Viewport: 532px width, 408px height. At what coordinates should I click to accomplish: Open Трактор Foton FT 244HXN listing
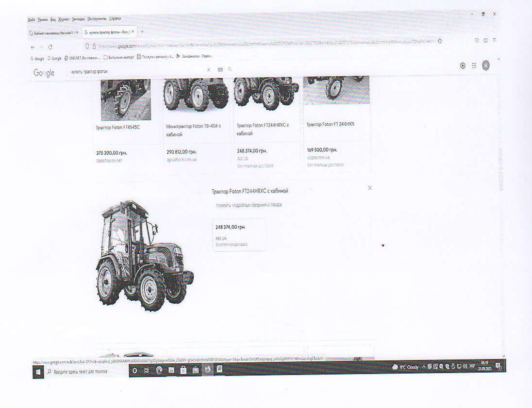coord(331,125)
